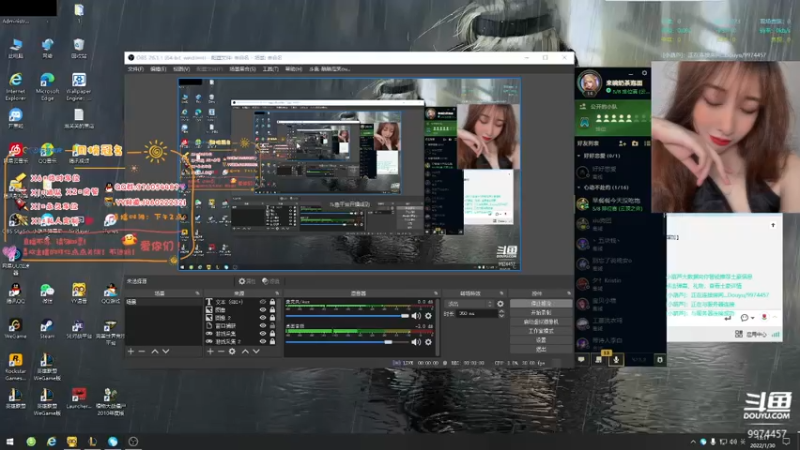The height and width of the screenshot is (450, 800).
Task: Click the 时长 duration input field
Action: click(477, 313)
